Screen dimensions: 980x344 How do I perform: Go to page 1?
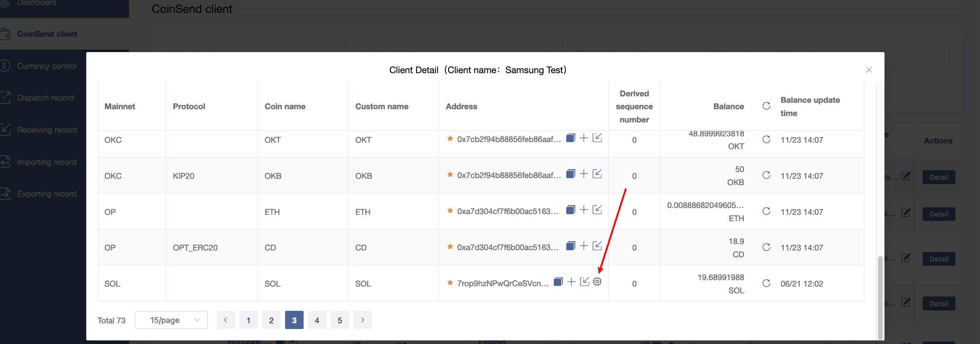[248, 320]
